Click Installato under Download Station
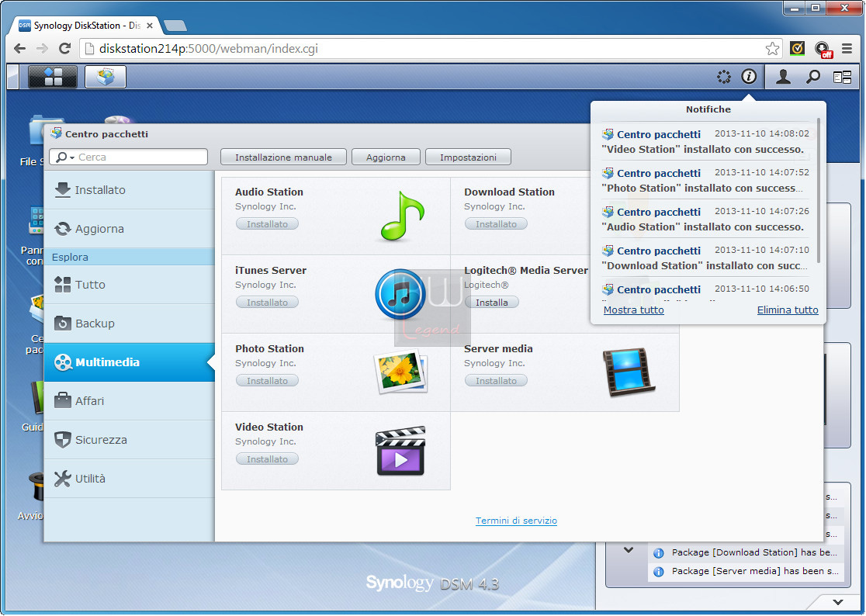The width and height of the screenshot is (866, 616). tap(496, 224)
